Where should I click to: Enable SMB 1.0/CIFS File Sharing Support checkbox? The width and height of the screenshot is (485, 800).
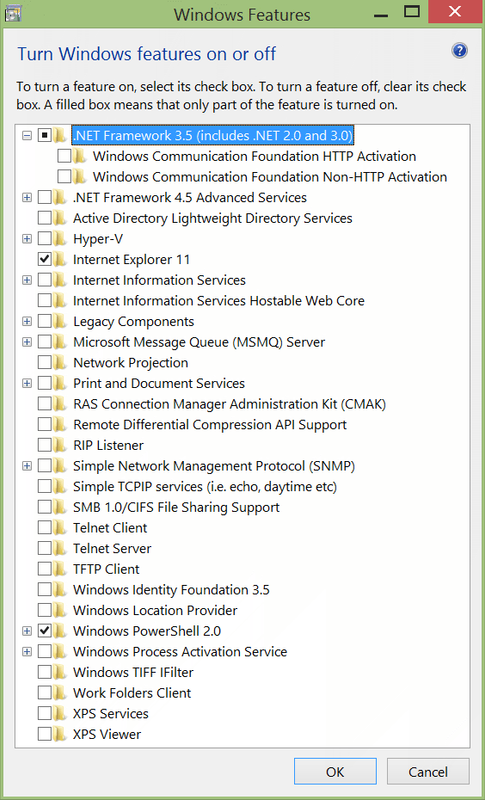[x=44, y=507]
